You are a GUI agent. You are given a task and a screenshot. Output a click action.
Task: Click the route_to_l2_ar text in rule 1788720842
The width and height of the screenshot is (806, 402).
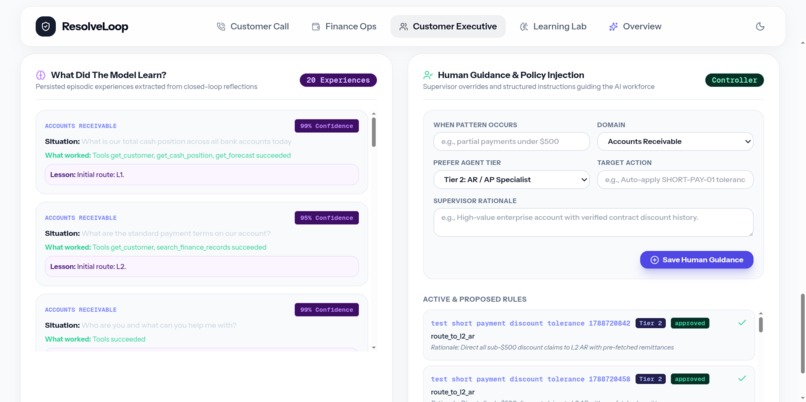click(x=452, y=337)
